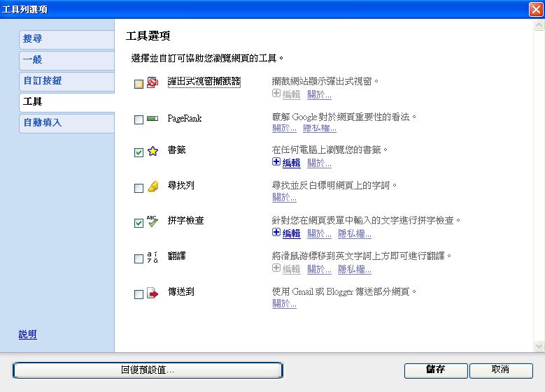Select the 自訂按鈕 tab
The width and height of the screenshot is (545, 392).
point(66,81)
